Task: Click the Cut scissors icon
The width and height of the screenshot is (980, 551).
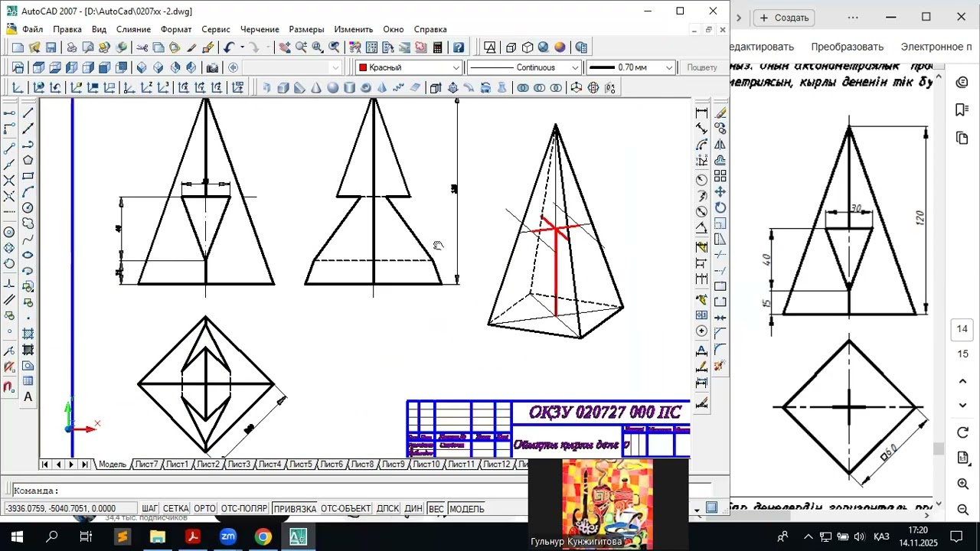Action: point(142,47)
